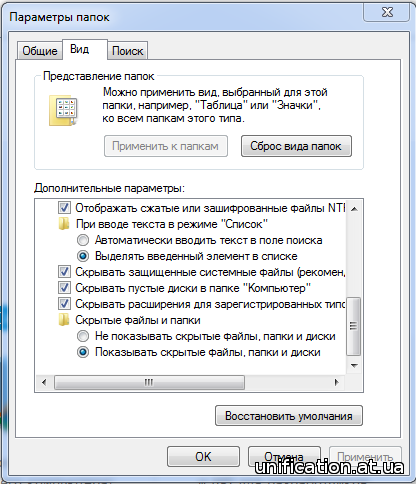Click the up arrow of the vertical scrollbar
The height and width of the screenshot is (484, 416).
pos(354,209)
